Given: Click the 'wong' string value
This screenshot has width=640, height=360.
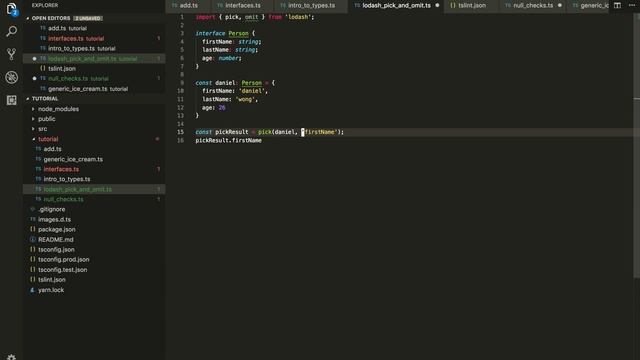Looking at the screenshot, I should coord(245,99).
